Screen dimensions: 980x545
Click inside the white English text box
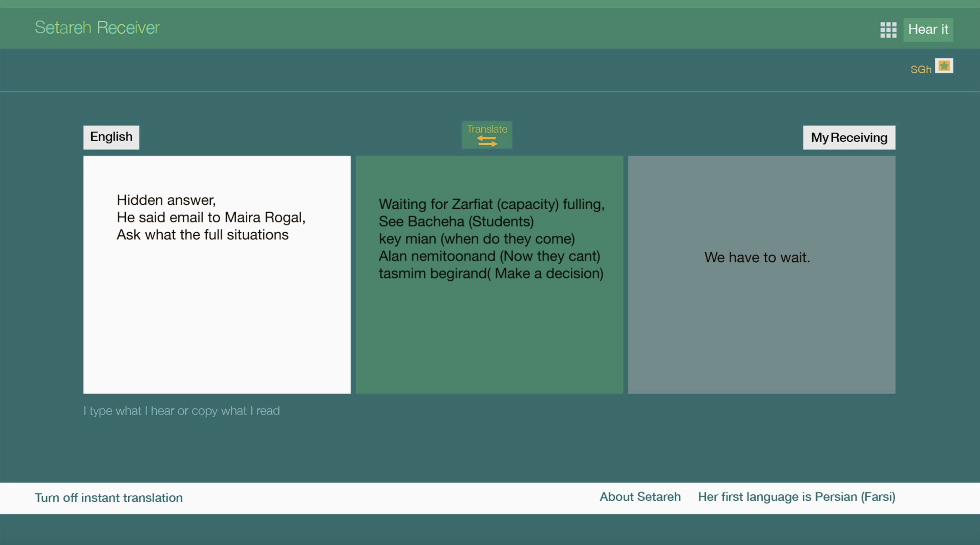217,312
